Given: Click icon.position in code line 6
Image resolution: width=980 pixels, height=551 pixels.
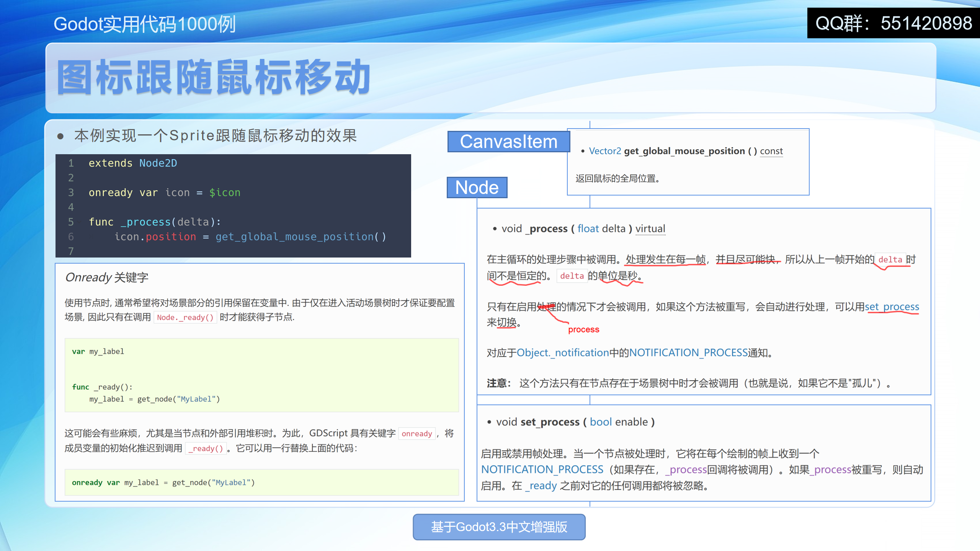Looking at the screenshot, I should (x=155, y=237).
